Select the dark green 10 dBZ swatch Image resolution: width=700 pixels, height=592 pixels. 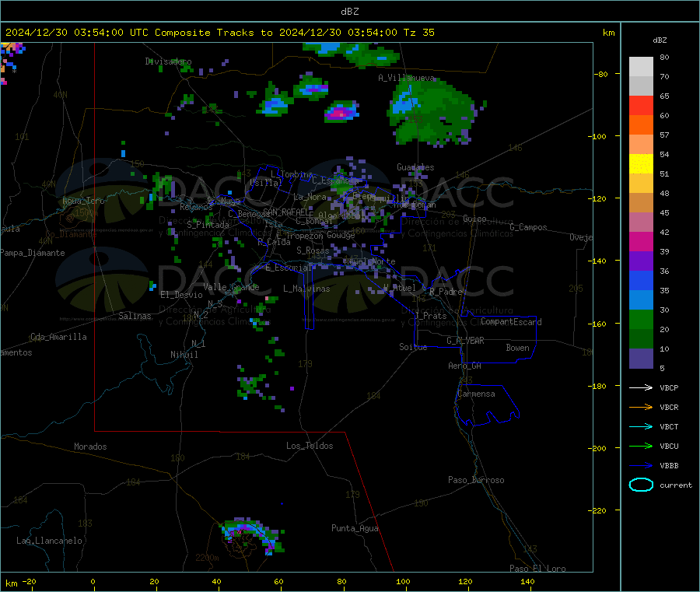pyautogui.click(x=641, y=339)
